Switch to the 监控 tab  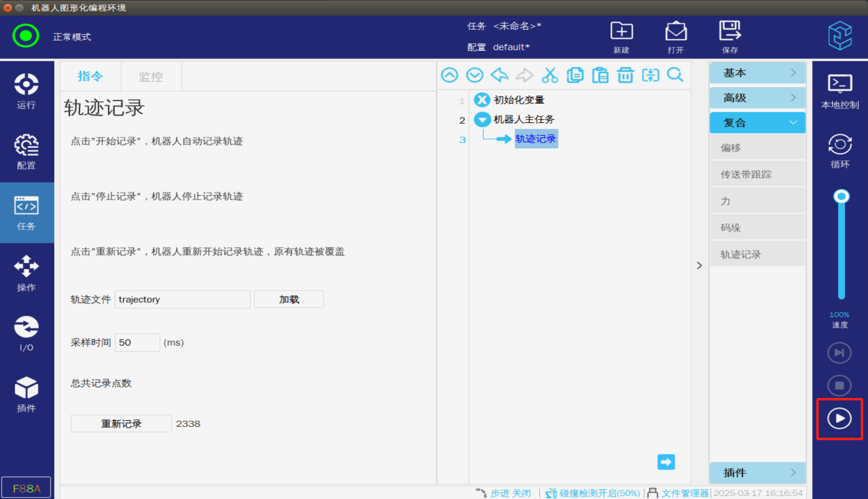151,77
